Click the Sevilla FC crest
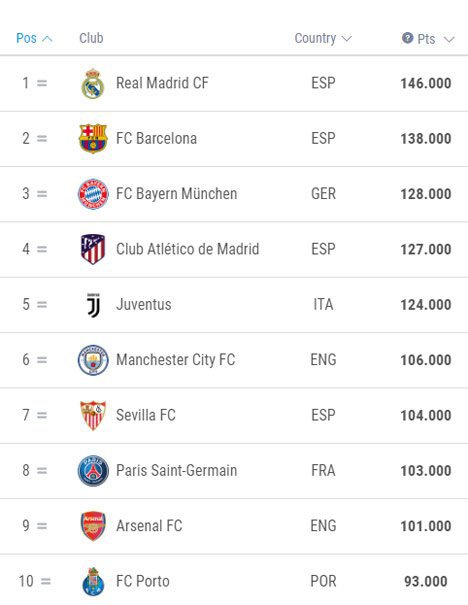Screen dimensions: 468x605 pos(93,415)
